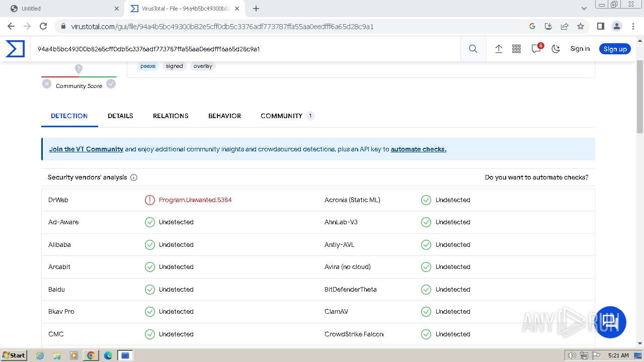The height and width of the screenshot is (362, 644).
Task: Close the VirusTotal tab
Action: (x=237, y=9)
